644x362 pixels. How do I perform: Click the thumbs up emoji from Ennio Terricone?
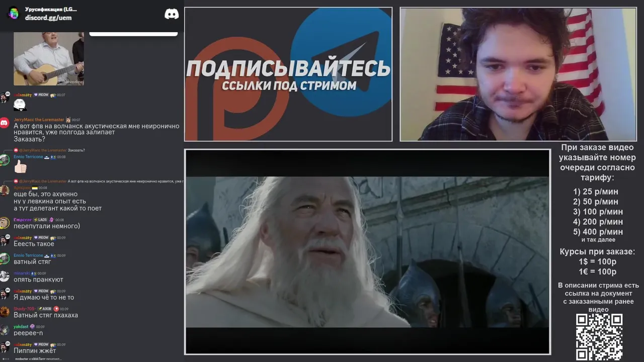point(20,166)
